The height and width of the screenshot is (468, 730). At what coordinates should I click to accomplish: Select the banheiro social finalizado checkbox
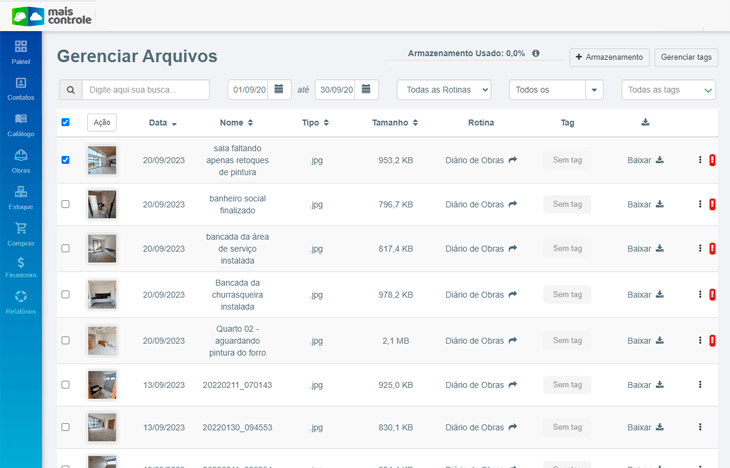[66, 204]
